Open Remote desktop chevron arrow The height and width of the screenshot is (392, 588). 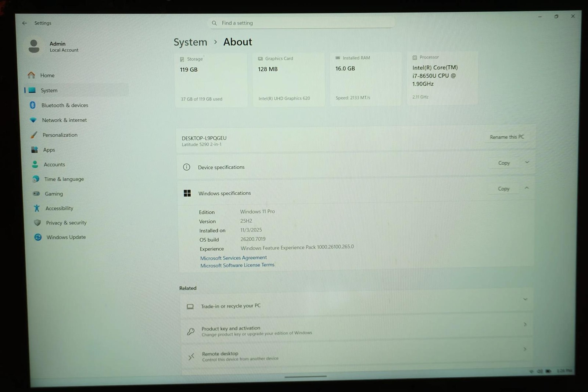(x=525, y=349)
